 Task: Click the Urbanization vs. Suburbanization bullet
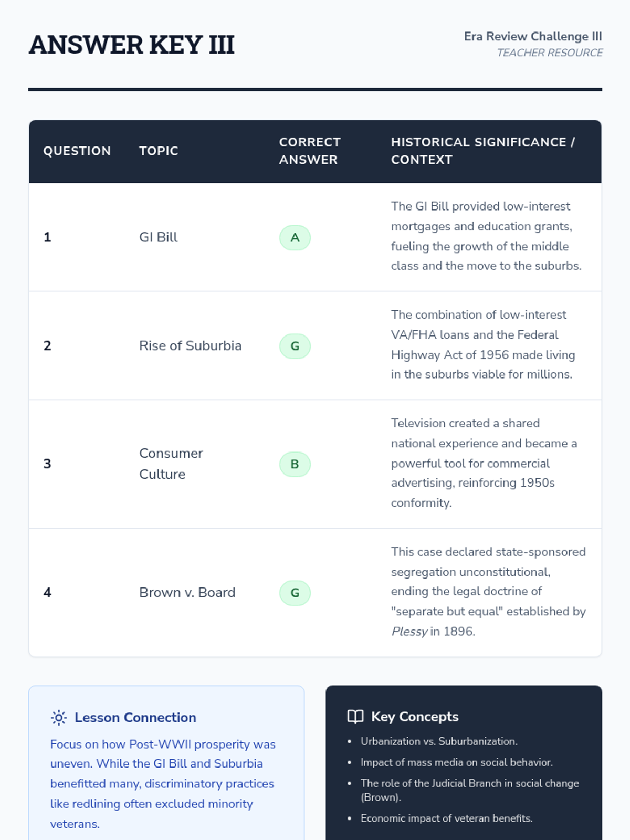439,741
